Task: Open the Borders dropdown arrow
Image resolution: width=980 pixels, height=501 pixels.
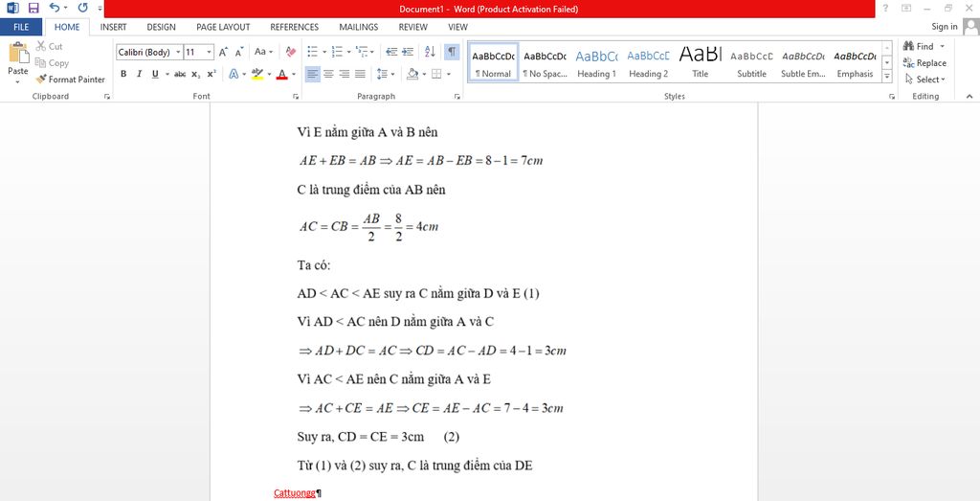Action: pos(449,74)
